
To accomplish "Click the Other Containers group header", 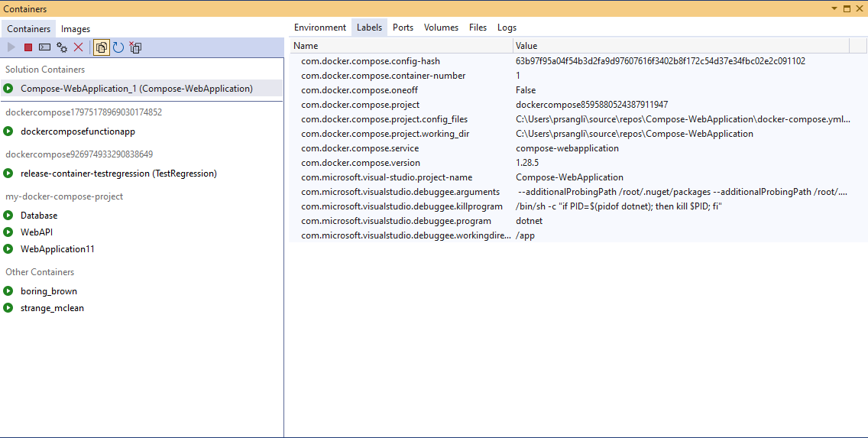I will pyautogui.click(x=40, y=272).
